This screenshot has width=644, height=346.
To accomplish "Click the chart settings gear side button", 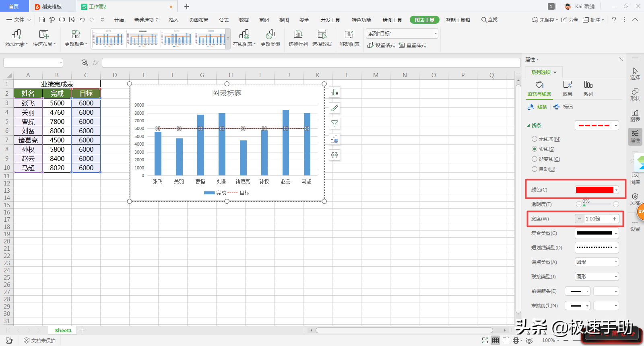I will tap(334, 155).
